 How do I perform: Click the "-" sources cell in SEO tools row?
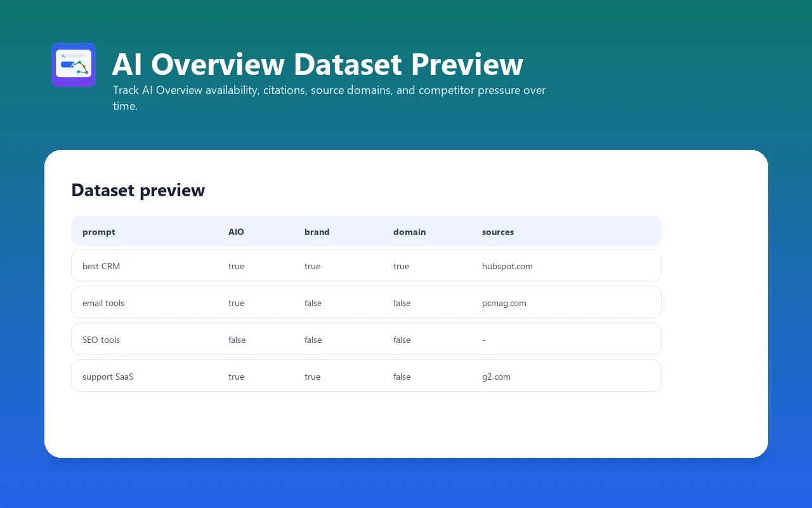(484, 340)
